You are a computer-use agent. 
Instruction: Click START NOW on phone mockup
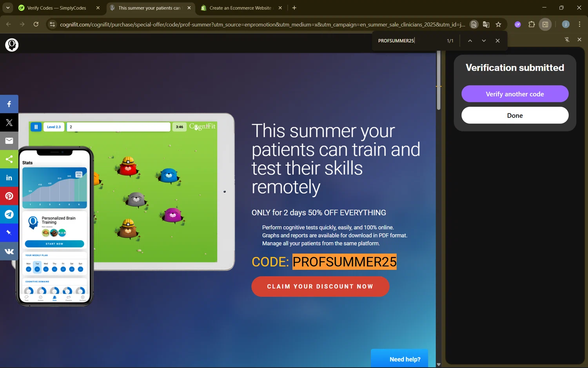54,244
